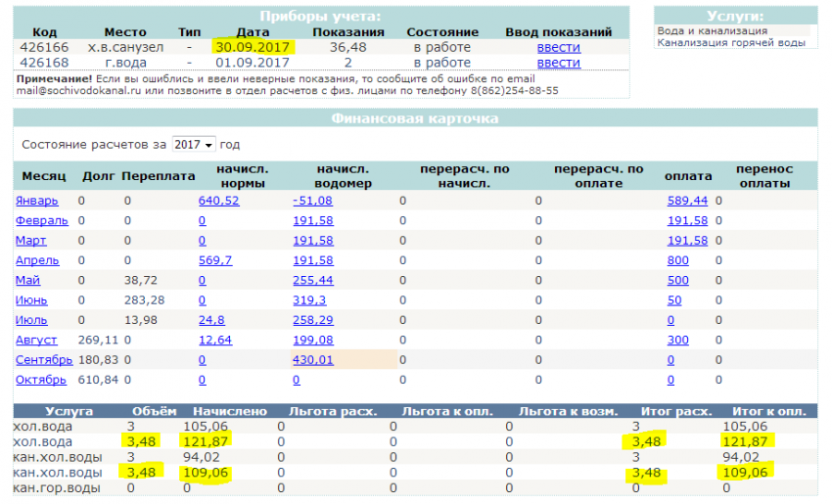Click January's 589,44 payment amount
This screenshot has width=832, height=504.
pos(687,201)
